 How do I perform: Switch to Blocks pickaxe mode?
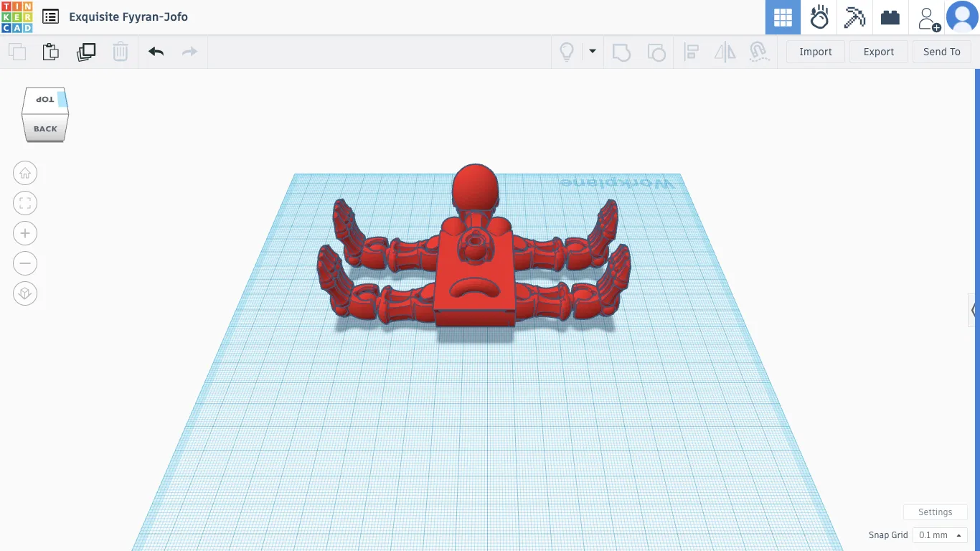coord(854,17)
